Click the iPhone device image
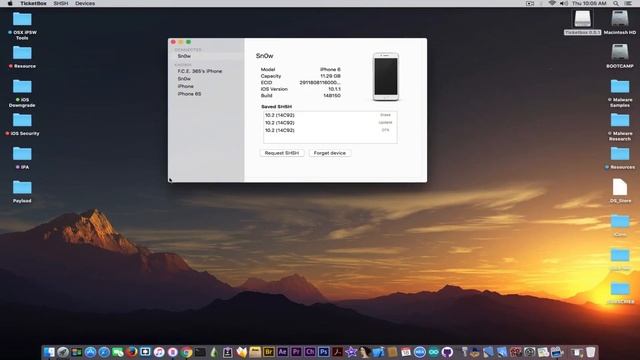This screenshot has height=360, width=640. click(x=386, y=77)
